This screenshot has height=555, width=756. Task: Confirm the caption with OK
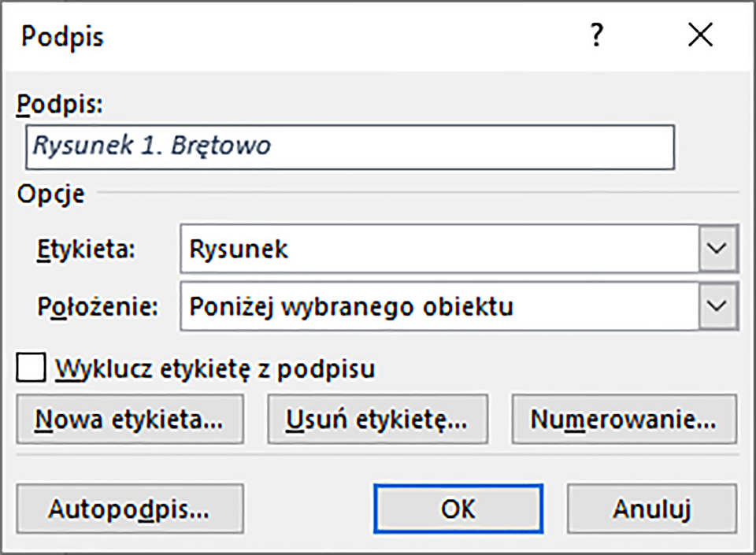coord(458,509)
